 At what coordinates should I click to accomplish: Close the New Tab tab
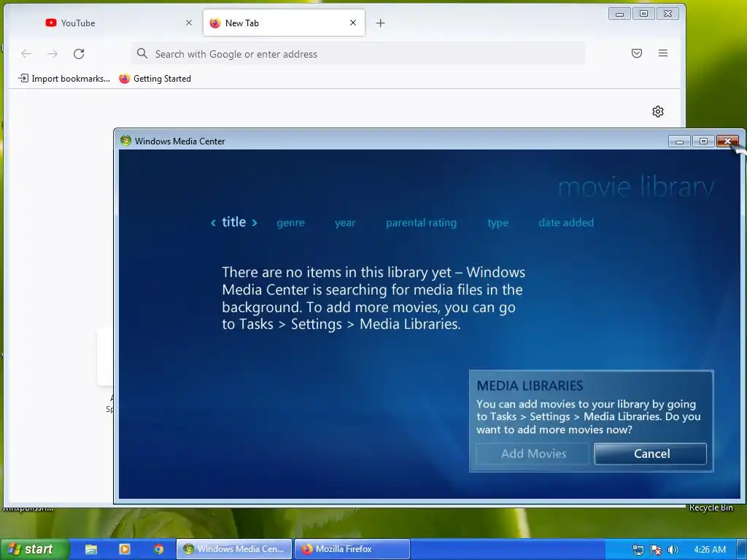(x=353, y=23)
